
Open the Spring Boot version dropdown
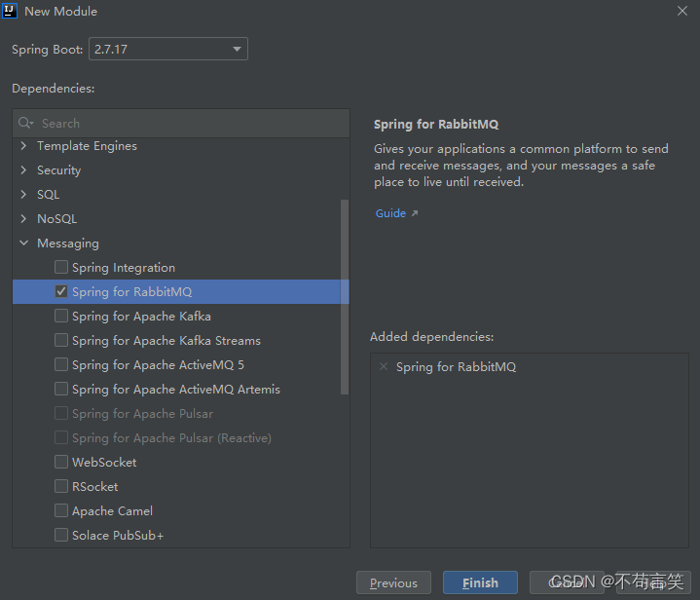click(237, 49)
